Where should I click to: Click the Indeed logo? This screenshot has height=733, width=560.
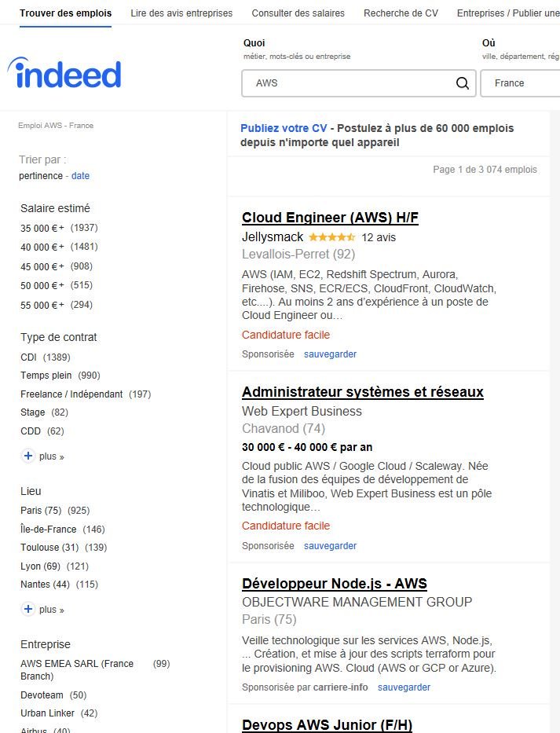pos(64,73)
